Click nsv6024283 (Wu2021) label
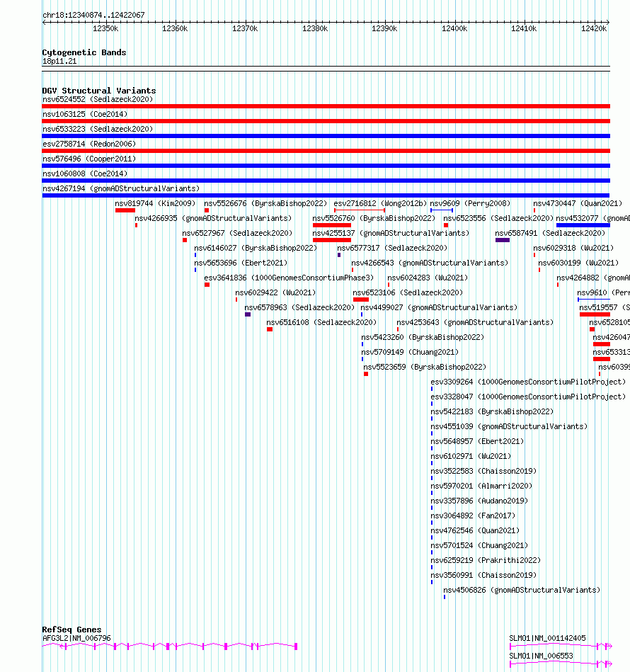 pyautogui.click(x=428, y=278)
